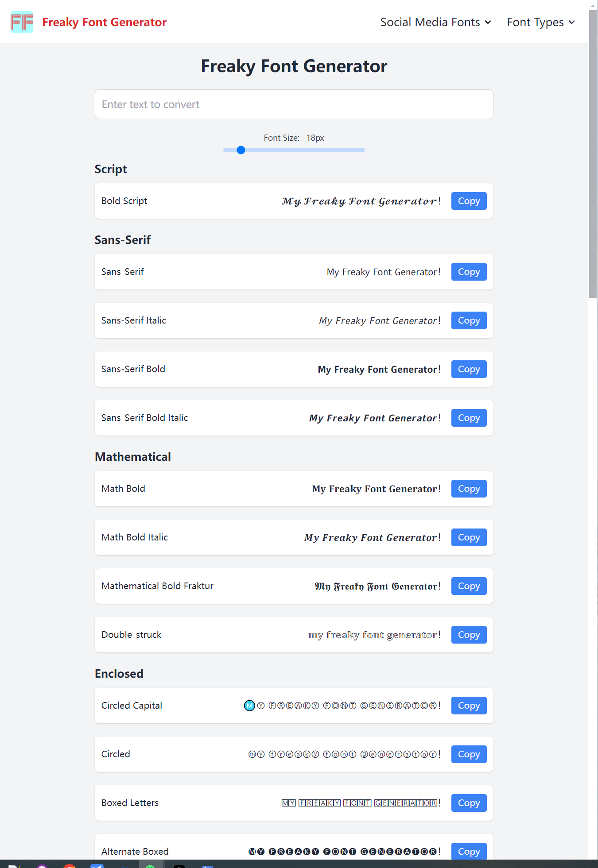Screen dimensions: 598x868
Task: Expand the Social Media Fonts dropdown
Action: tap(435, 22)
